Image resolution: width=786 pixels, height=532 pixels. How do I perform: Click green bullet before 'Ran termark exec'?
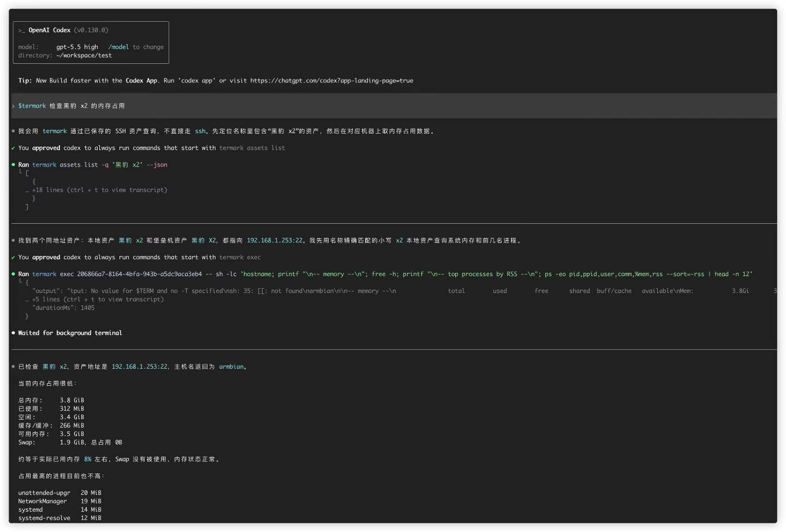coord(13,274)
